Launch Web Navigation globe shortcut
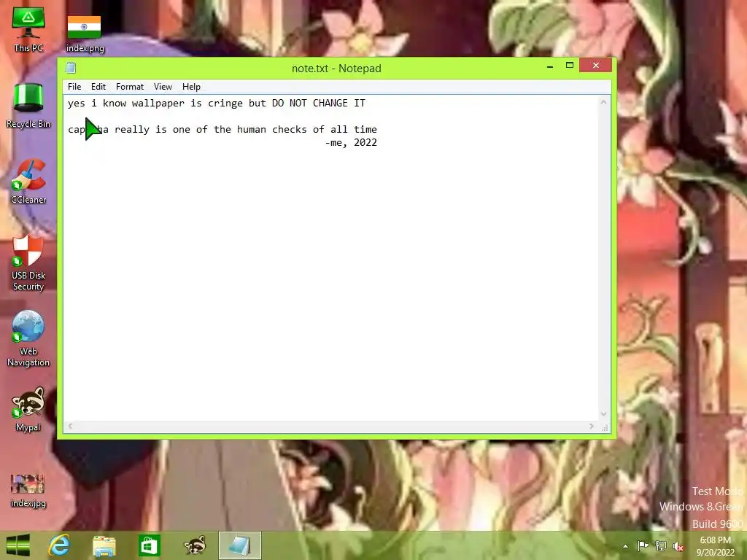This screenshot has width=747, height=560. [28, 338]
